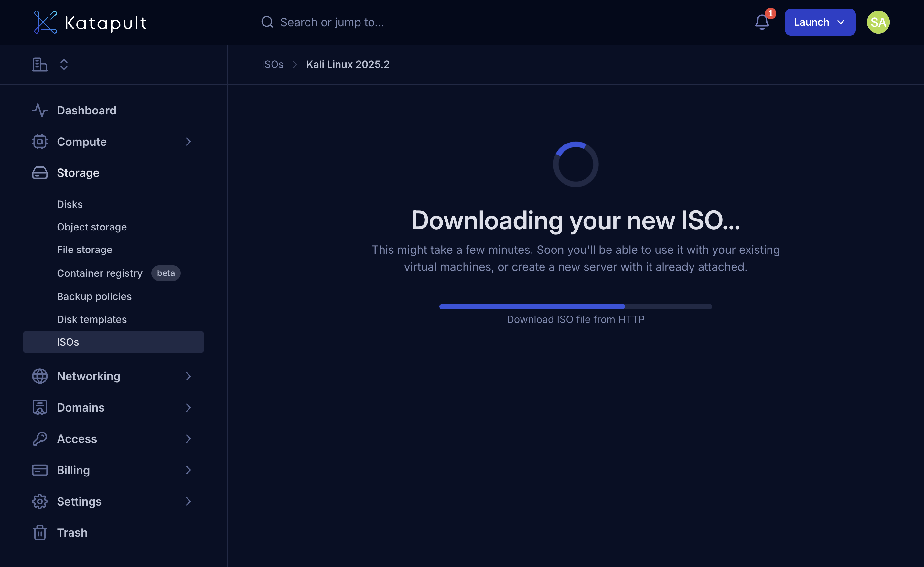Go back to ISOs breadcrumb
The image size is (924, 567).
tap(272, 65)
